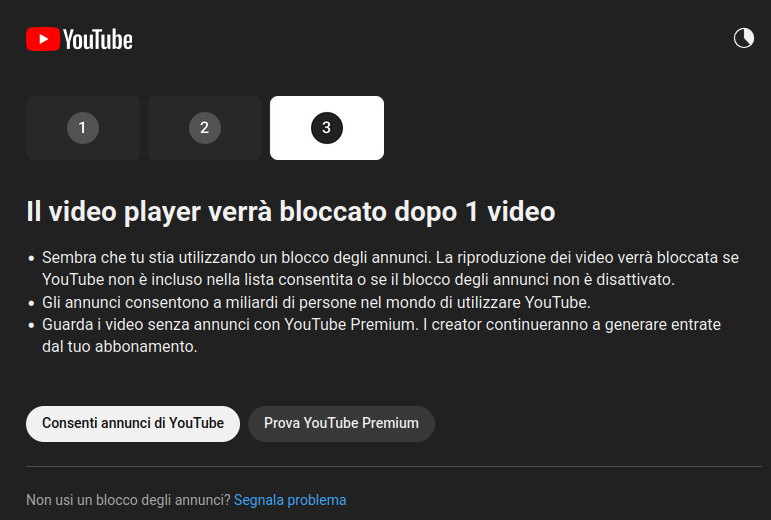
Task: Click the pie timer icon at top right
Action: (x=743, y=38)
